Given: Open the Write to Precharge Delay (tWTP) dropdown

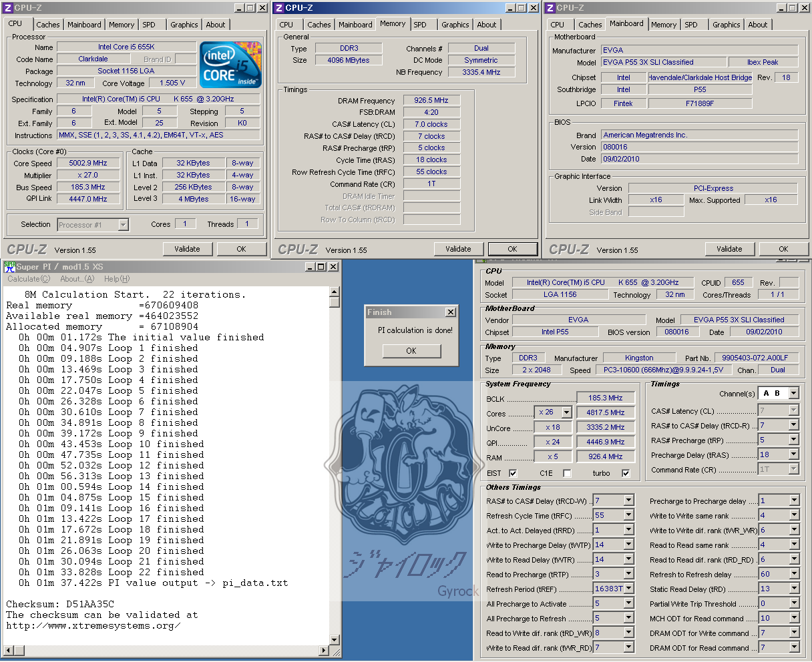Looking at the screenshot, I should click(x=628, y=545).
